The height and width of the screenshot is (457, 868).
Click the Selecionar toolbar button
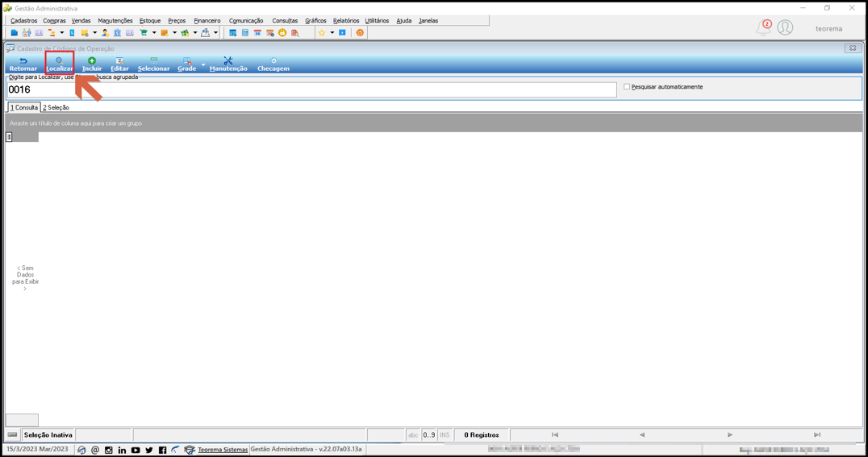point(153,64)
